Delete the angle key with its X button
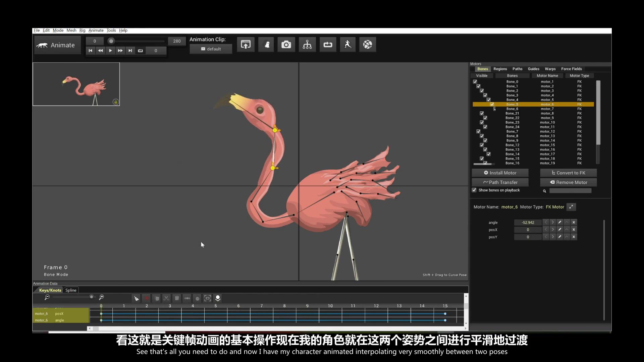 pyautogui.click(x=574, y=222)
